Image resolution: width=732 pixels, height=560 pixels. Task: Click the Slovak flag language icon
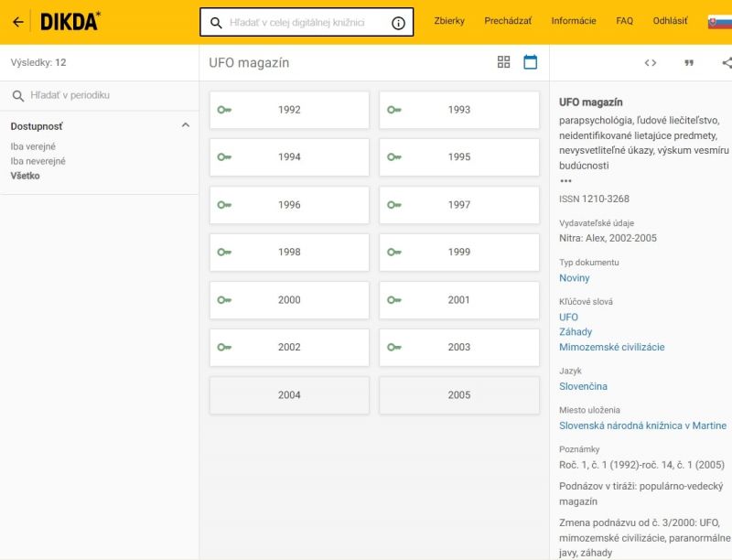(x=720, y=21)
